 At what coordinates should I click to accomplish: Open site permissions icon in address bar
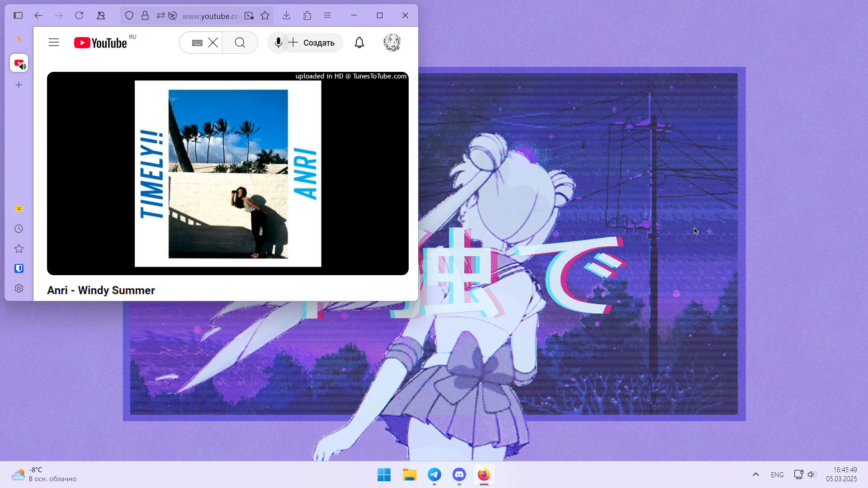pyautogui.click(x=160, y=16)
